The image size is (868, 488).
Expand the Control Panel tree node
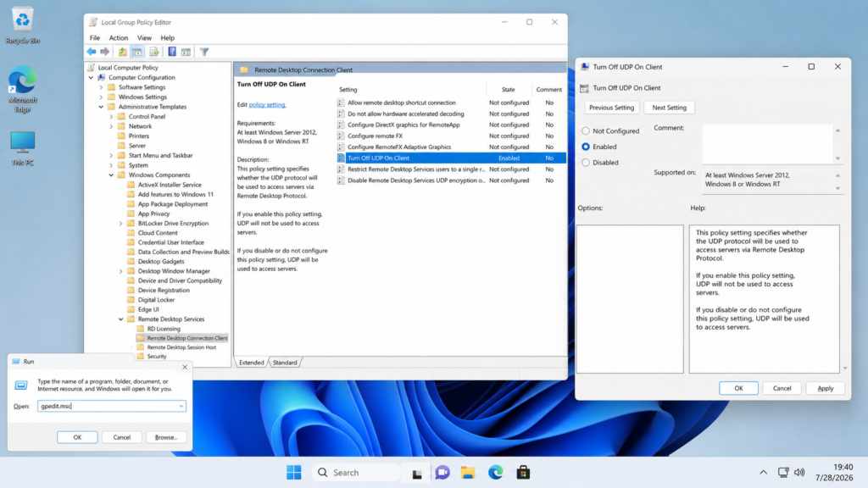[111, 117]
